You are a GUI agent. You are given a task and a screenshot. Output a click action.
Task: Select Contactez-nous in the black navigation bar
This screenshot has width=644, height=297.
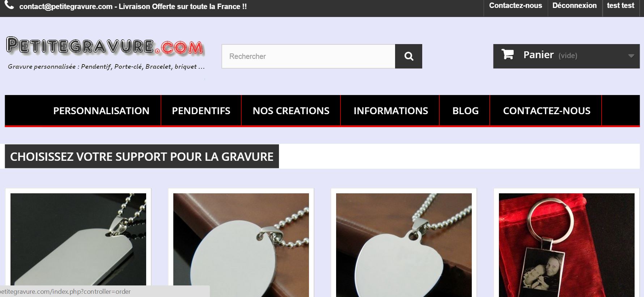point(546,111)
